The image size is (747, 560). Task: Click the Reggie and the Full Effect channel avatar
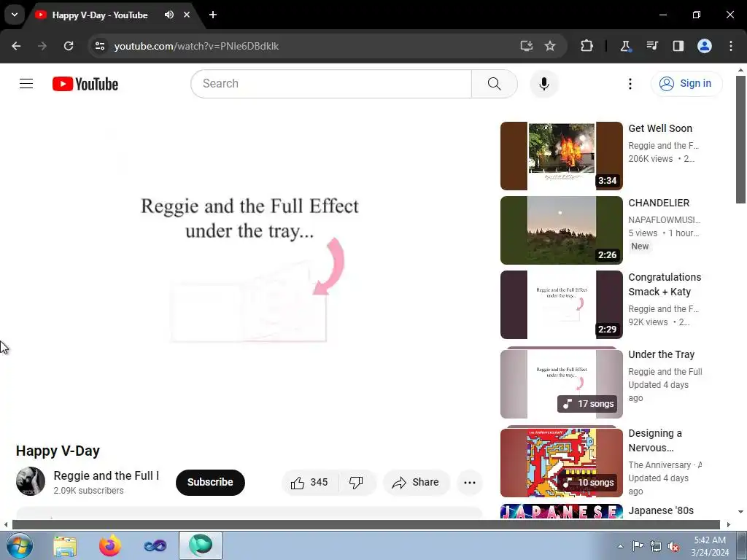(31, 481)
